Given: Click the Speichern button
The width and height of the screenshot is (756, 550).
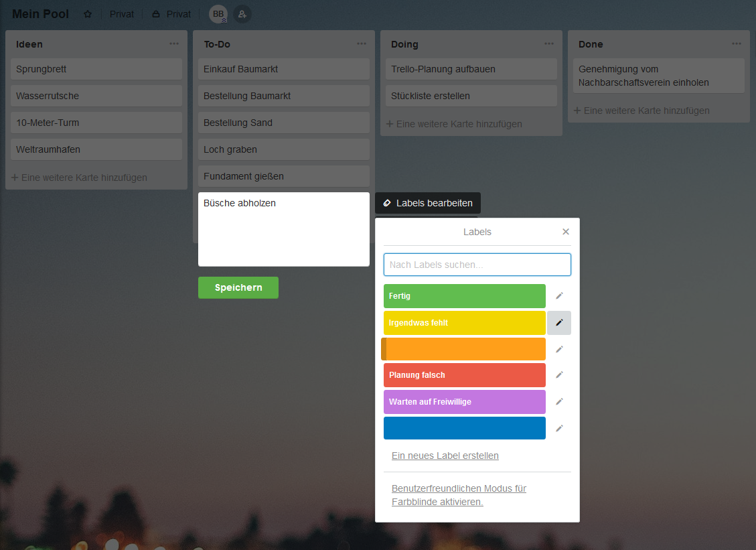Looking at the screenshot, I should pyautogui.click(x=238, y=287).
